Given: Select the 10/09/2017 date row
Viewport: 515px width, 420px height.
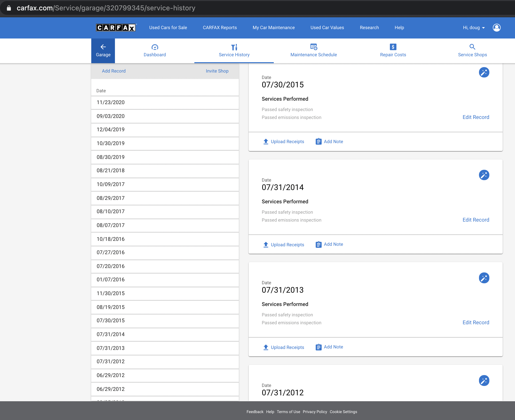Looking at the screenshot, I should tap(165, 184).
